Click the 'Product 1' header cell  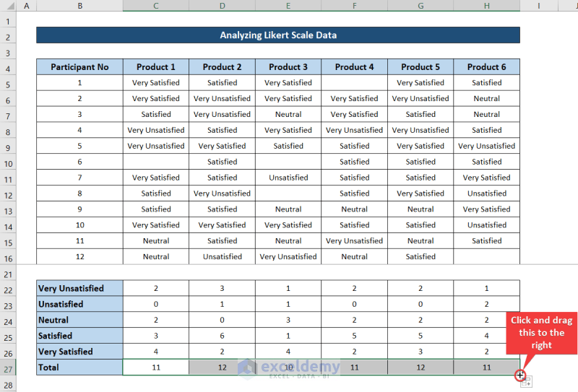(x=156, y=67)
